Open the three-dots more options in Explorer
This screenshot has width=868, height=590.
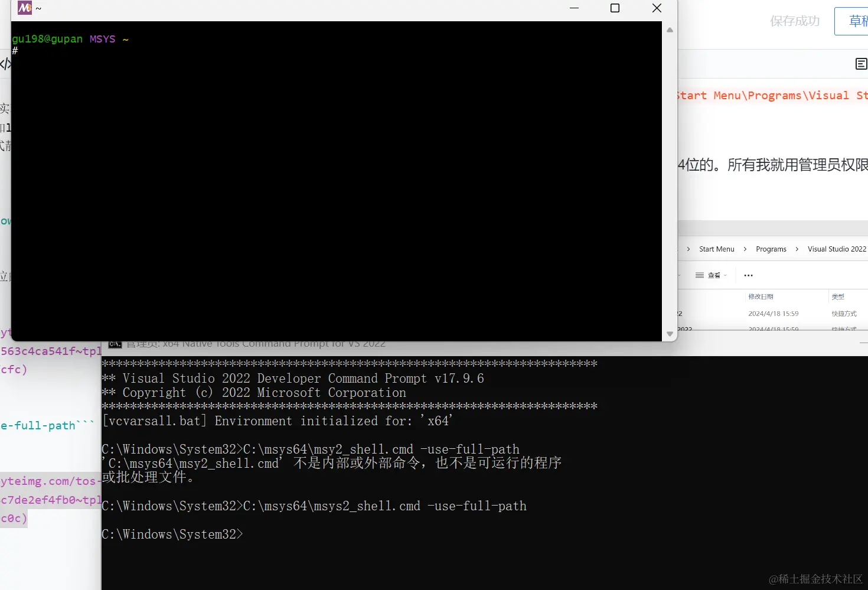748,275
